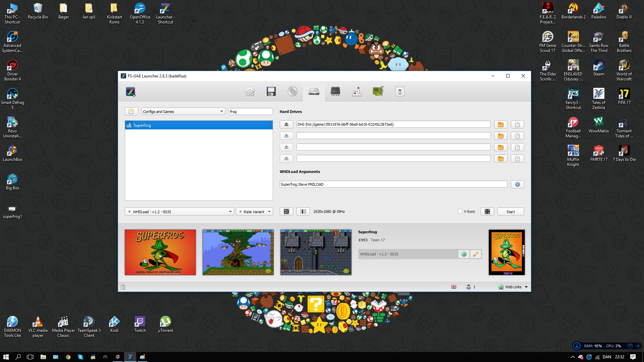Click the eject button of fourth drive slot
Viewport: 644px width, 362px height.
coord(286,159)
